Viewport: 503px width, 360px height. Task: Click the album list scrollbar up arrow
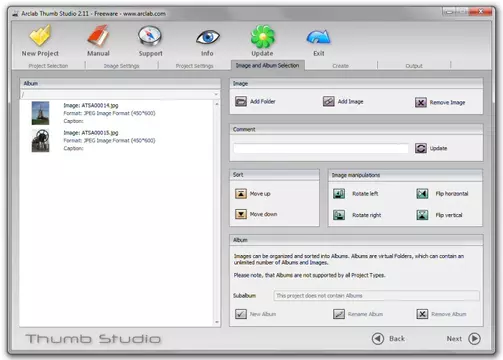[217, 104]
